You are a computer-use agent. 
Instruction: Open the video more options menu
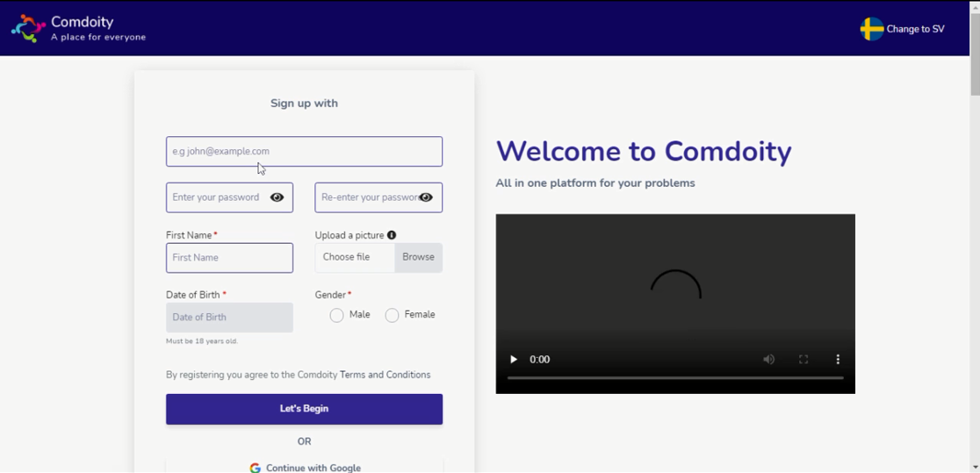click(838, 359)
